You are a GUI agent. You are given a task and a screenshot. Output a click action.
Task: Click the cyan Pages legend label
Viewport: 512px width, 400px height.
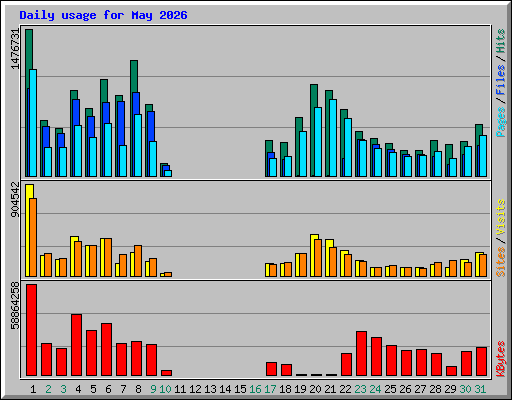[500, 122]
